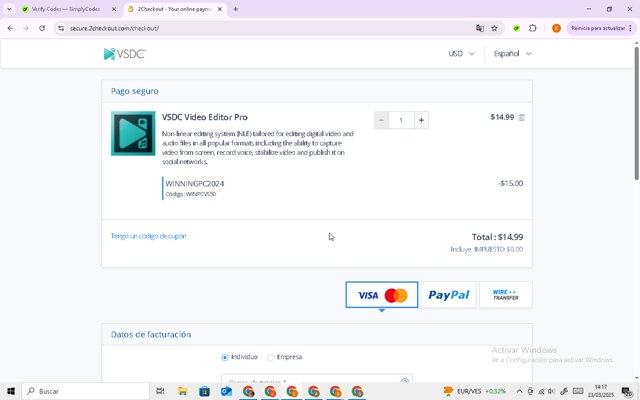Screen dimensions: 640x400
Task: Reload the checkout page
Action: [42, 28]
